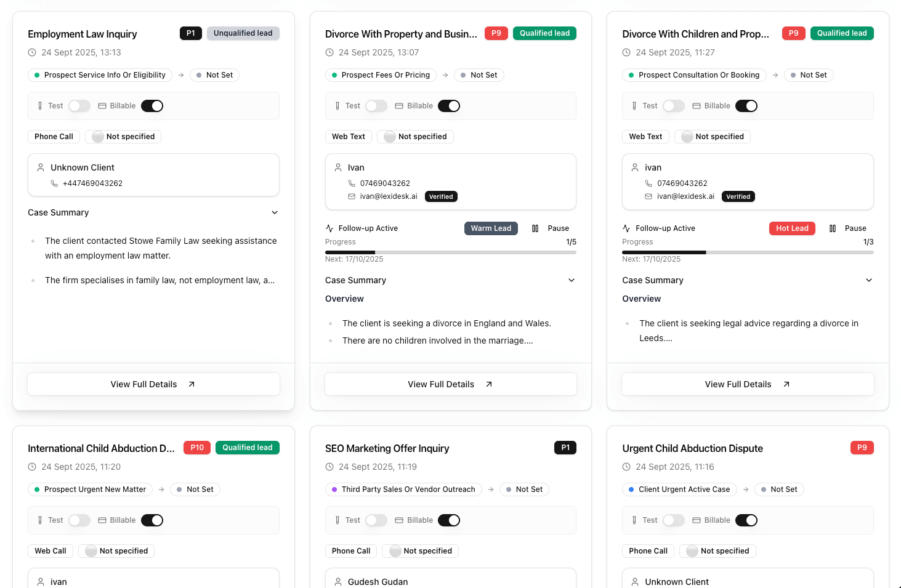The image size is (901, 588).
Task: Click the pause icon in the Warm Lead follow-up row
Action: point(535,228)
